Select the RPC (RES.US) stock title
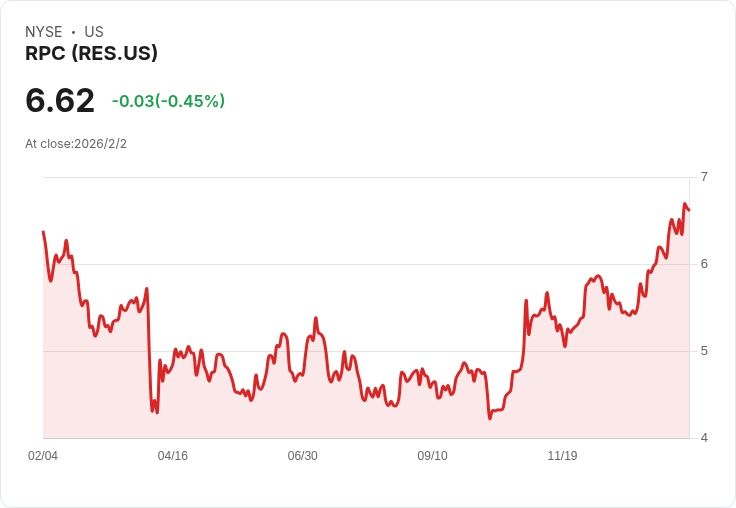 click(x=91, y=54)
